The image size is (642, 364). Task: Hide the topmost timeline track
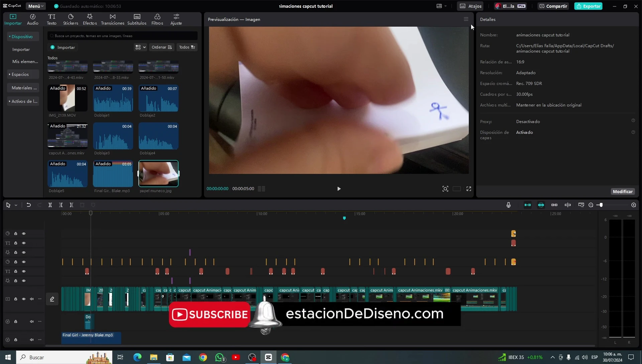24,233
